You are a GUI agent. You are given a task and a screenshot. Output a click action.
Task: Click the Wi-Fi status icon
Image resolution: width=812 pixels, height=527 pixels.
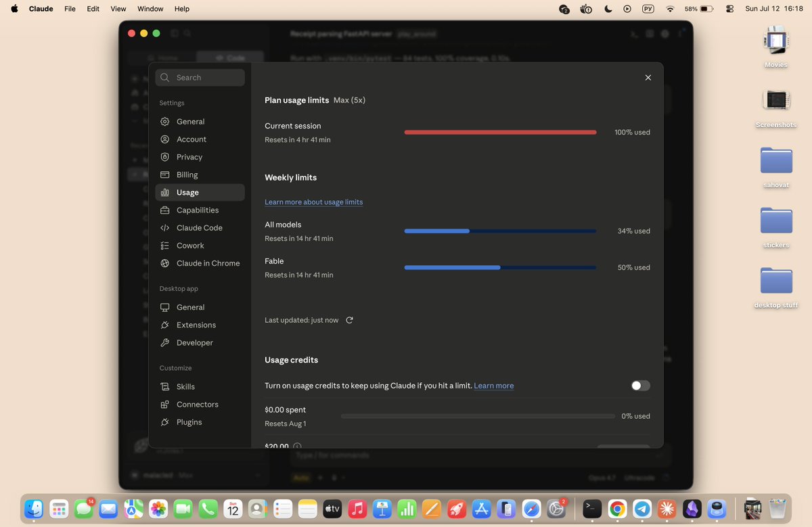(x=670, y=9)
